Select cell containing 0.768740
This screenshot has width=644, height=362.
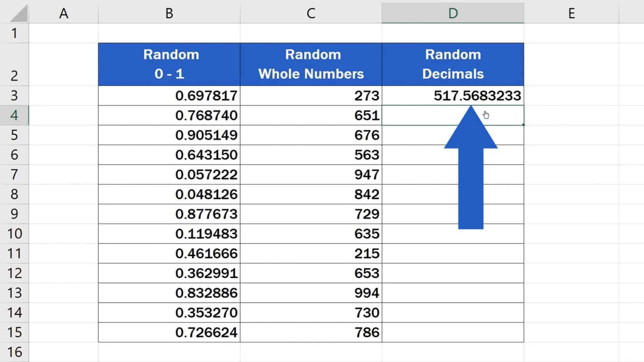click(169, 115)
